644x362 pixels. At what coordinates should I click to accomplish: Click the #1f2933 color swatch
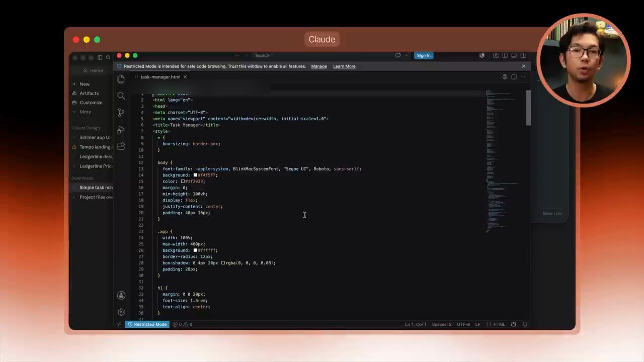coord(183,182)
